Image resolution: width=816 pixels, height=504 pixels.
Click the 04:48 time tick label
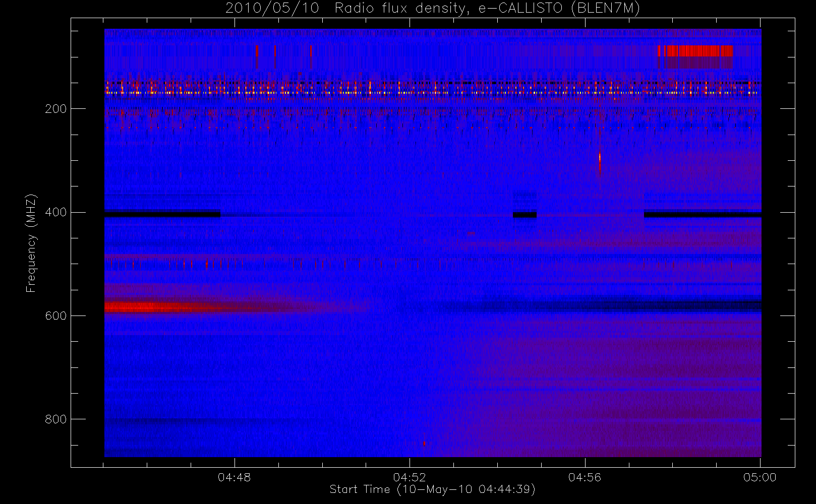tap(235, 477)
